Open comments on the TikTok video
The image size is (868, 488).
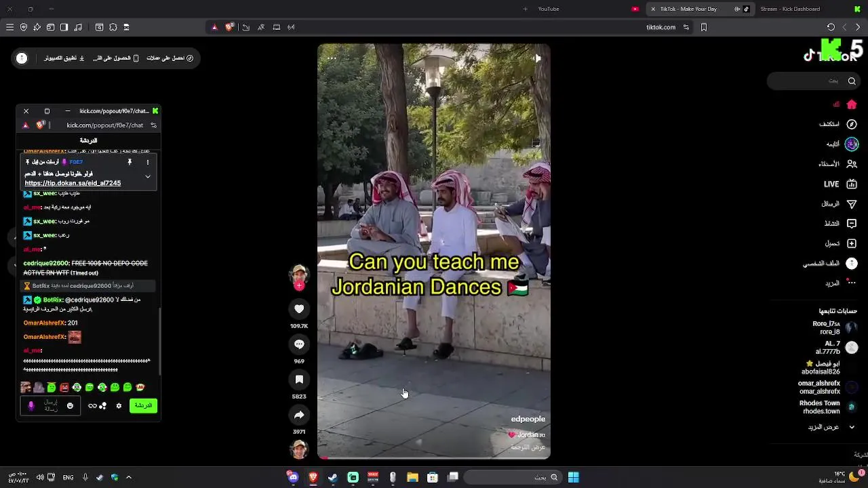tap(299, 344)
